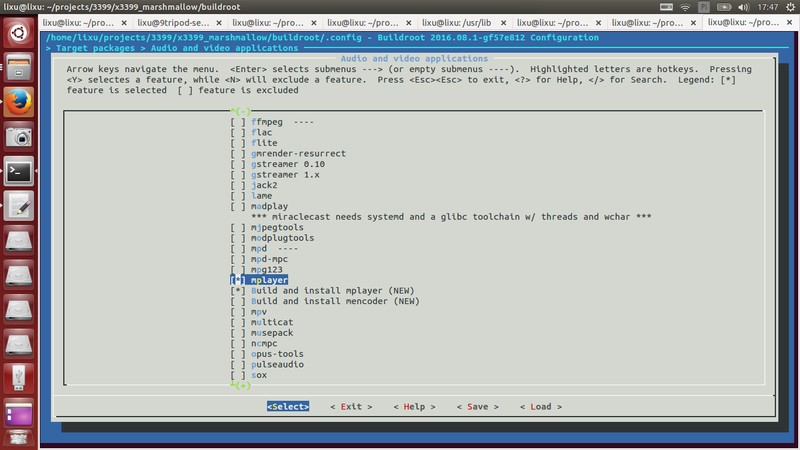Toggle the ffmpeg package checkbox
Screen dimensions: 800x450
tap(237, 122)
